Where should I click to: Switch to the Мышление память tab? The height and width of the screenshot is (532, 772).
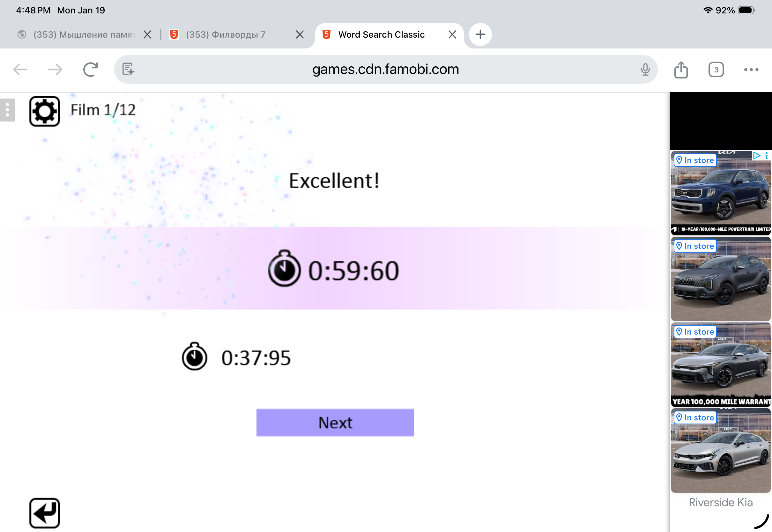(84, 34)
